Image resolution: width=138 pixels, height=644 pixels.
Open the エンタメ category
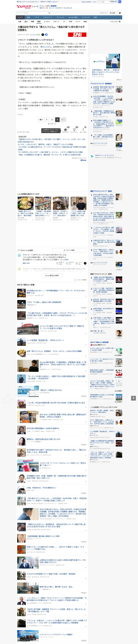point(47,21)
